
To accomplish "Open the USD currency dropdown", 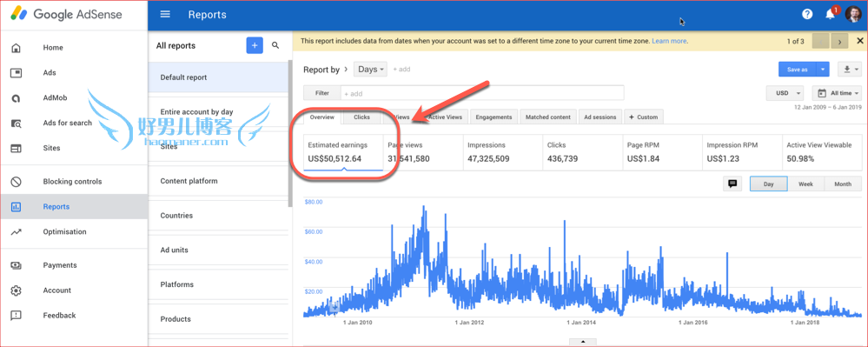I will tap(785, 93).
